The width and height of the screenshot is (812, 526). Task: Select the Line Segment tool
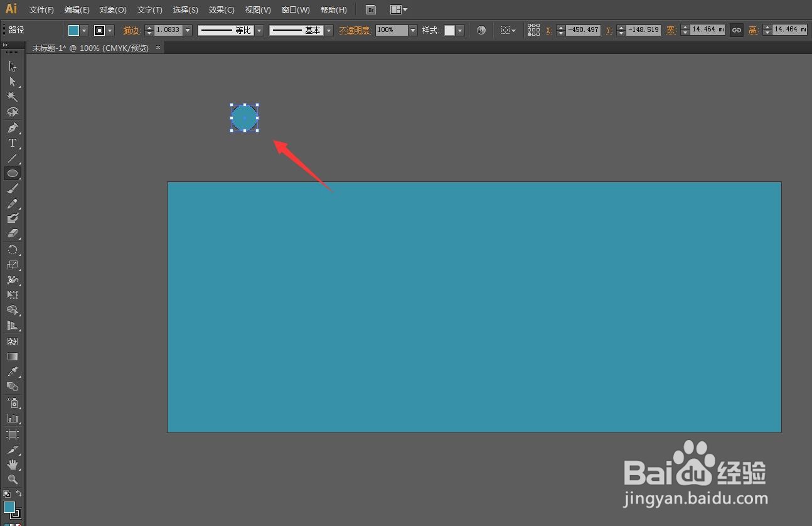(x=13, y=158)
